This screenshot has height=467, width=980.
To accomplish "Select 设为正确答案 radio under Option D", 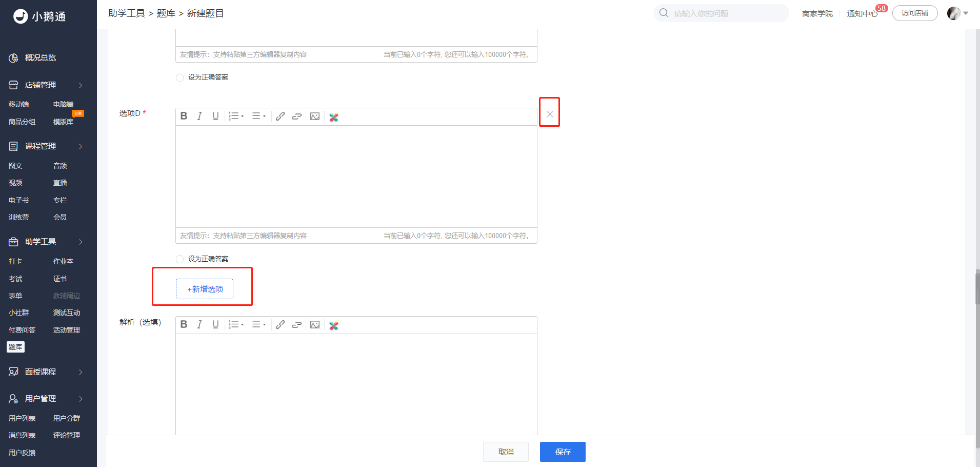I will (179, 259).
